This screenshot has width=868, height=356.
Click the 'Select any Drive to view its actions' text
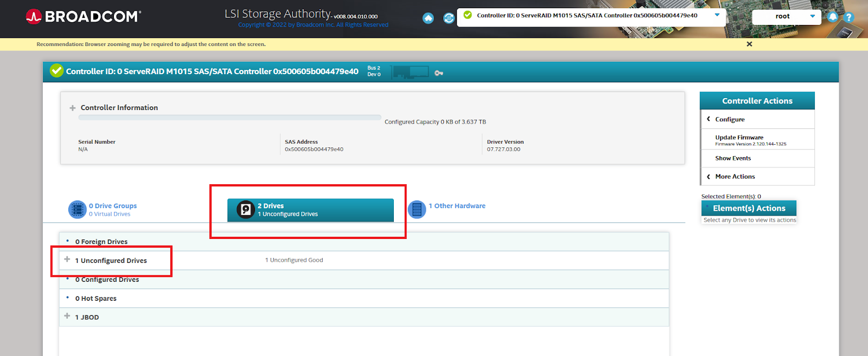tap(750, 220)
